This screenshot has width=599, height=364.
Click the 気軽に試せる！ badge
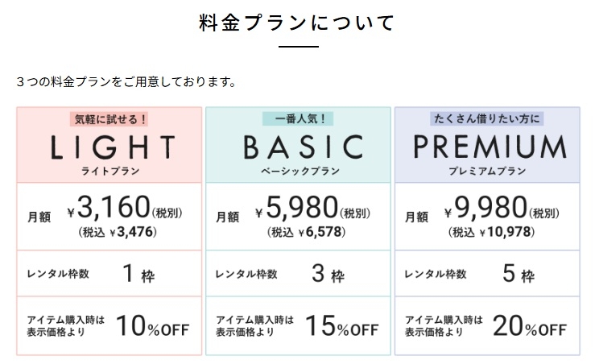click(x=109, y=118)
